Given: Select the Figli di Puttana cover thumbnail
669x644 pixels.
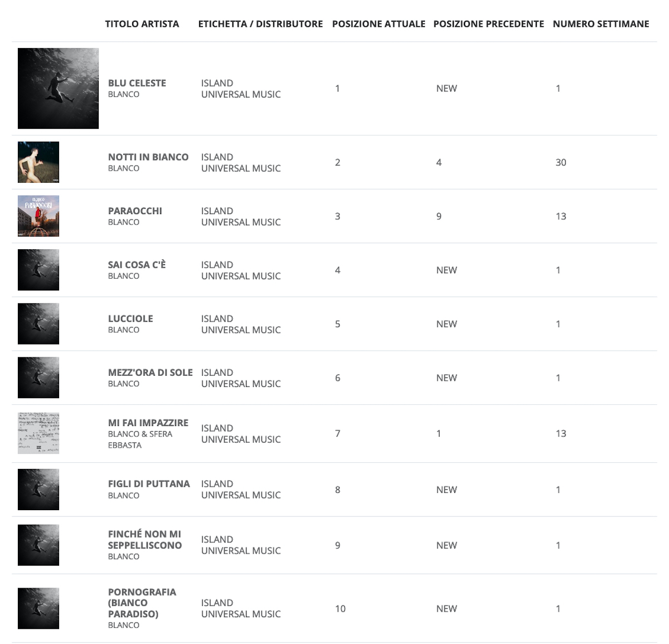Looking at the screenshot, I should point(38,490).
